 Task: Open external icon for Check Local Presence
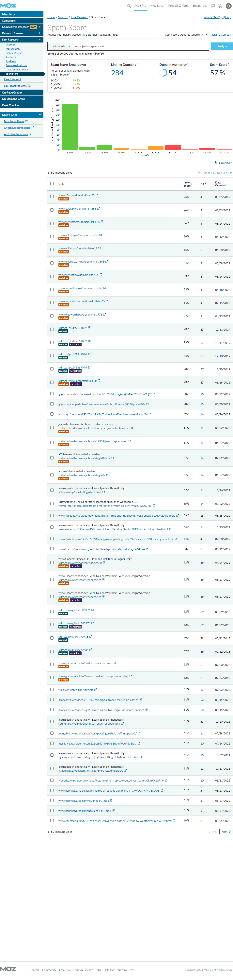click(x=33, y=128)
